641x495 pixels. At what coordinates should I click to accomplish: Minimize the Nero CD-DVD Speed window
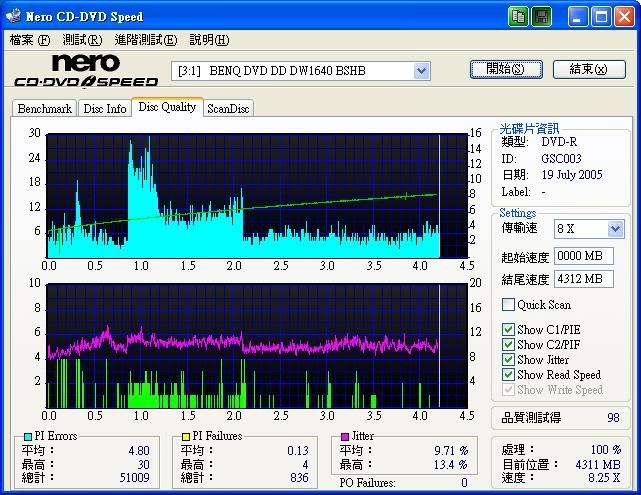pyautogui.click(x=578, y=17)
